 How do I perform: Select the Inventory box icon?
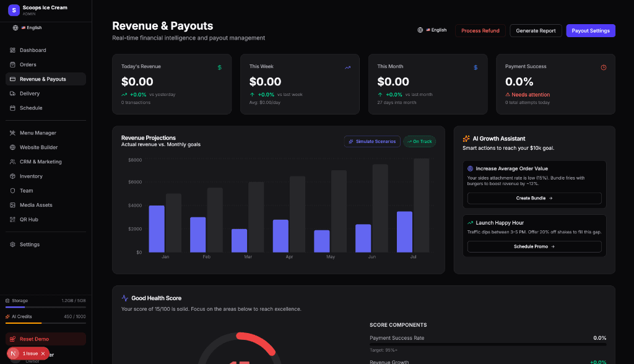point(14,176)
